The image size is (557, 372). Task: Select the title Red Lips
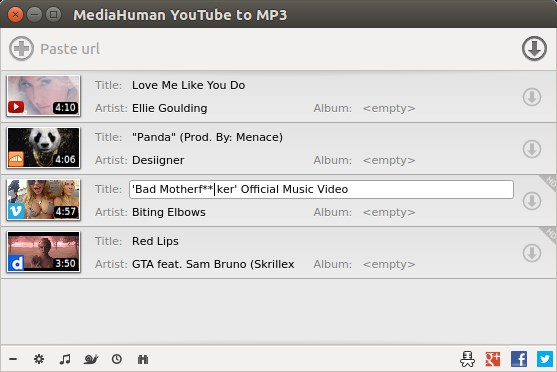pos(155,241)
